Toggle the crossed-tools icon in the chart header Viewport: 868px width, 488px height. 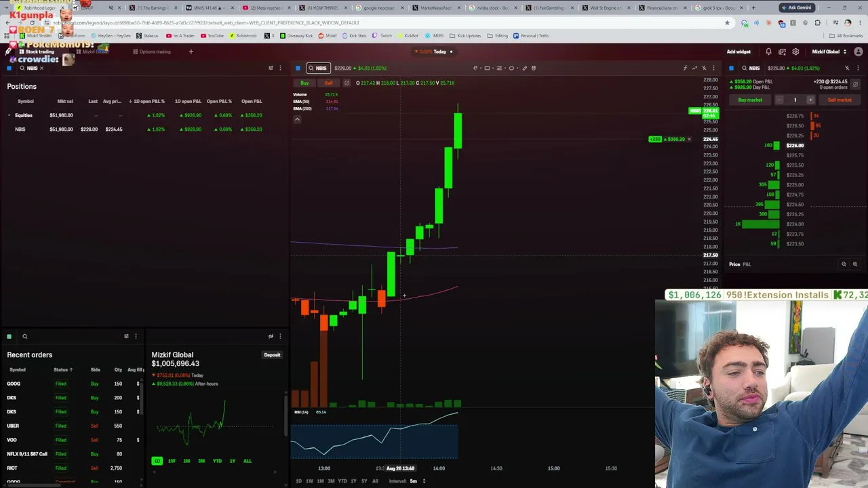click(704, 68)
